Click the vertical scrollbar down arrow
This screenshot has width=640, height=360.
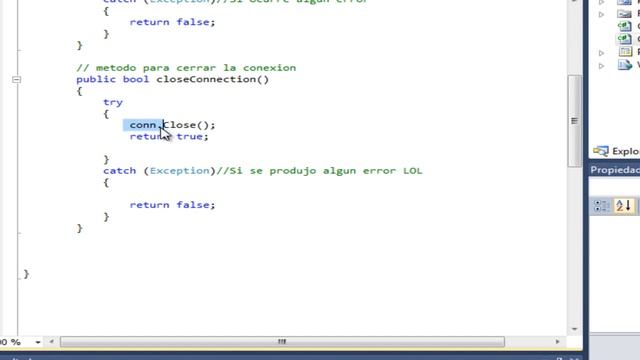[574, 329]
